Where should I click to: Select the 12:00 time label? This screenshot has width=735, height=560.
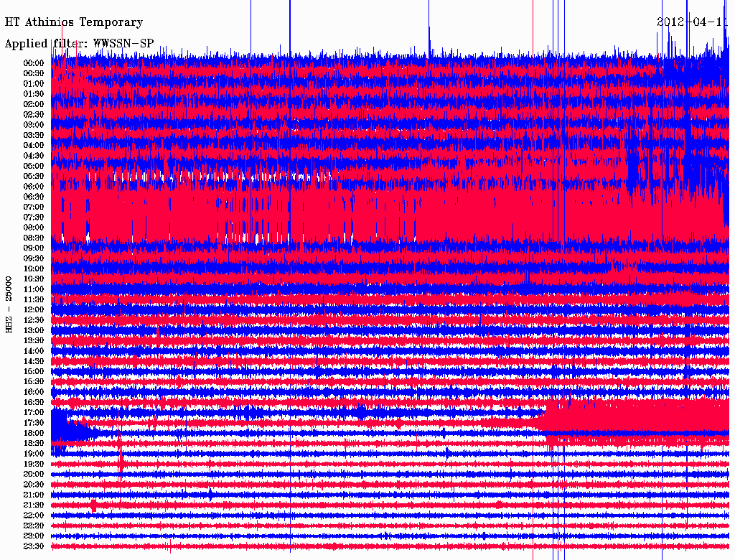[34, 309]
